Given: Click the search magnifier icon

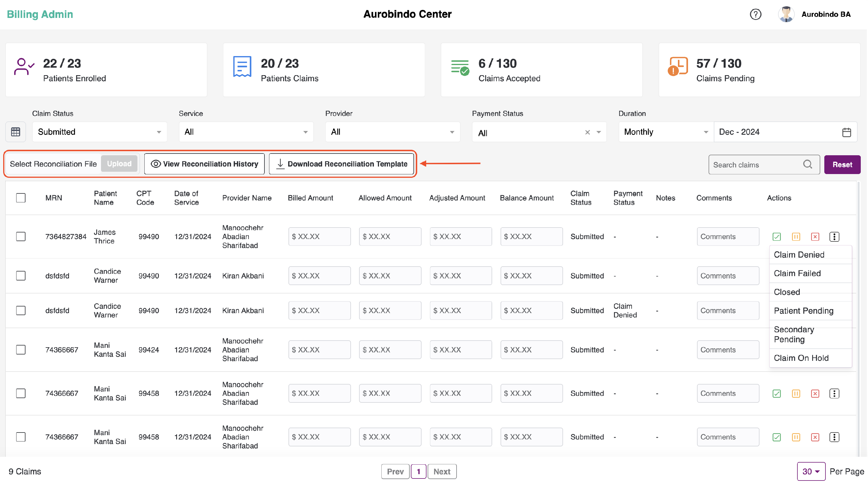Looking at the screenshot, I should click(x=808, y=164).
